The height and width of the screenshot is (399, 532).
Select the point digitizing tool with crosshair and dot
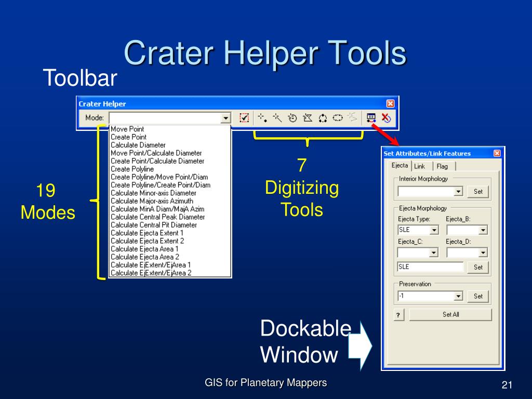pyautogui.click(x=262, y=118)
